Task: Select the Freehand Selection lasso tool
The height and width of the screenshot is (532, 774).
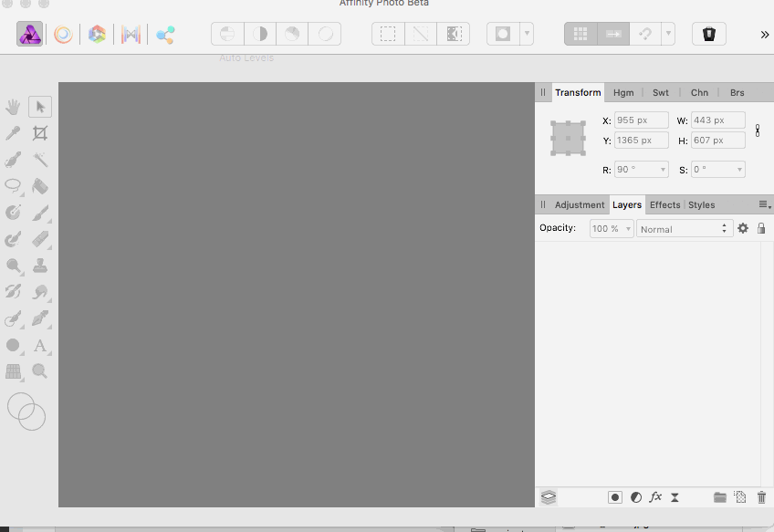Action: pyautogui.click(x=13, y=186)
